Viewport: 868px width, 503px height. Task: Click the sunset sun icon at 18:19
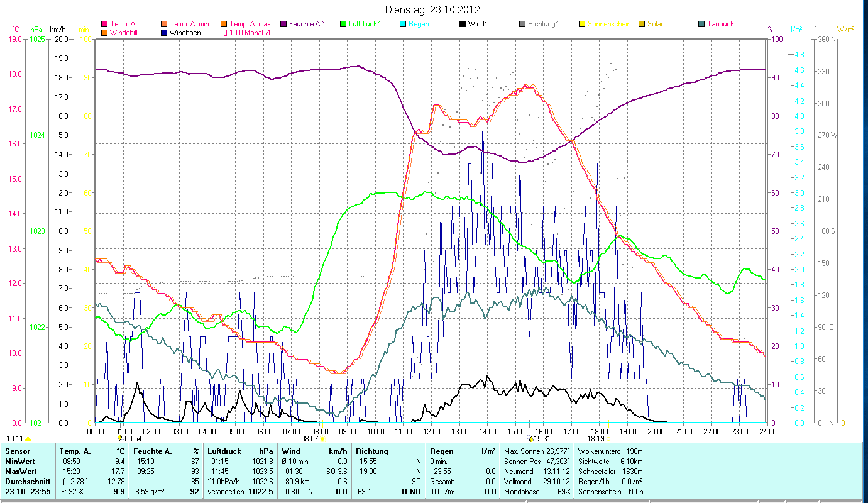608,439
